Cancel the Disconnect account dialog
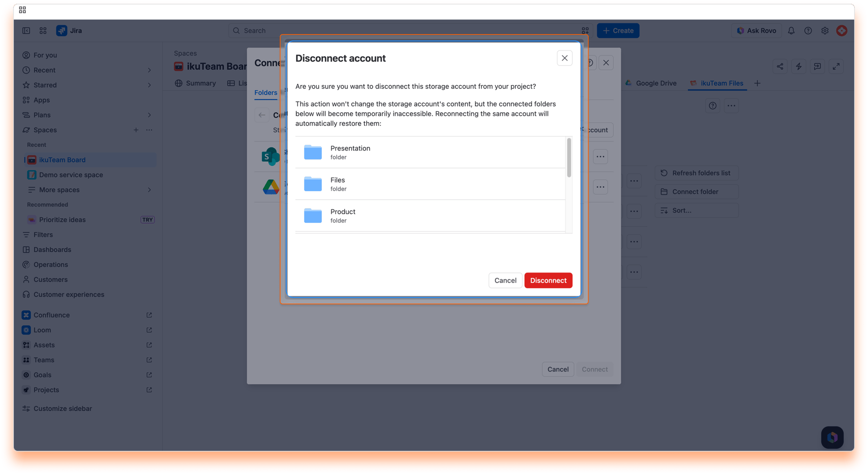This screenshot has width=868, height=474. 505,280
